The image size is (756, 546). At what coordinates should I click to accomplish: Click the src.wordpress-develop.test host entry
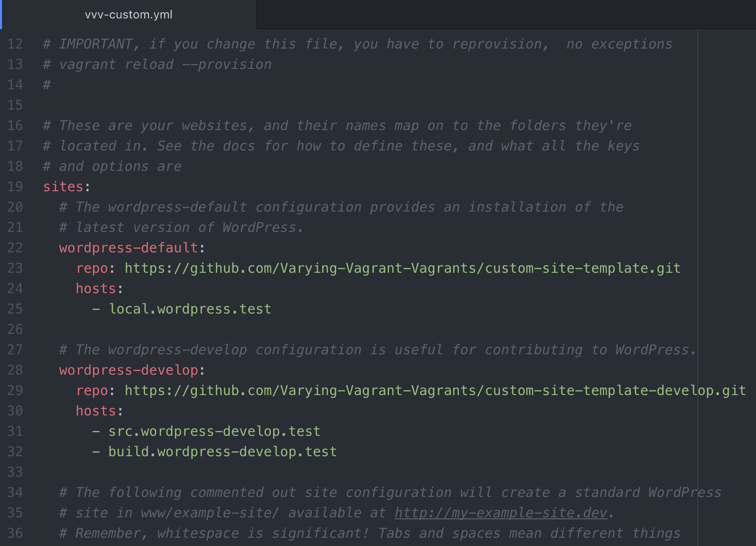(214, 431)
